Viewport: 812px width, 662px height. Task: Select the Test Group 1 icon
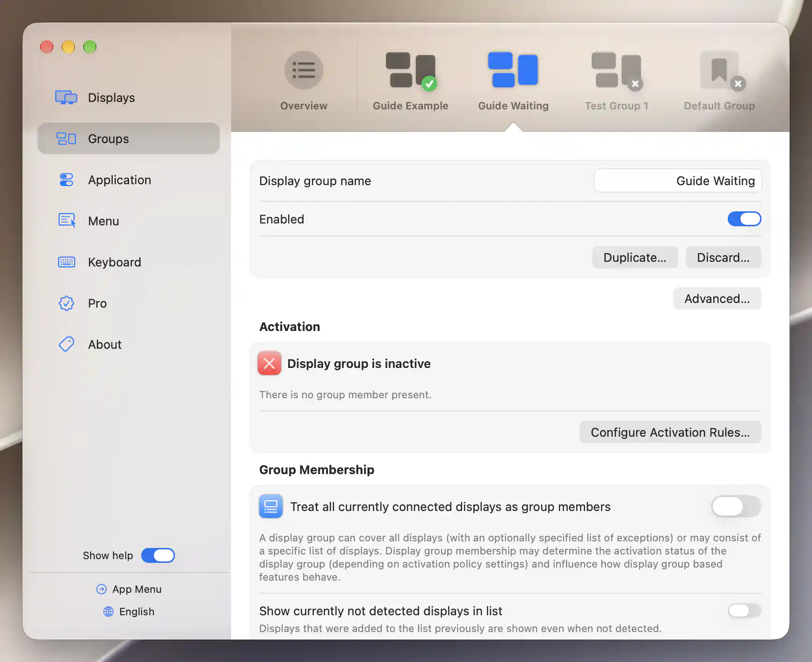click(617, 71)
